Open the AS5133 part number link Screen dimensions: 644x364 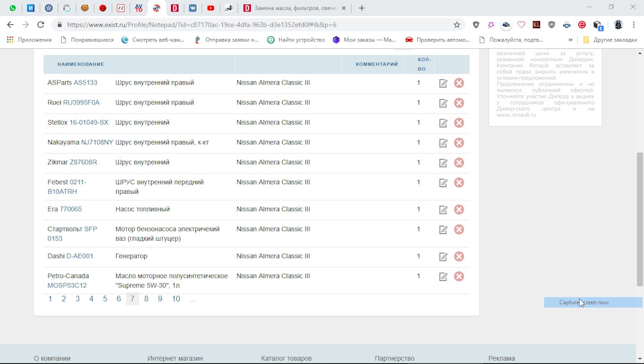(85, 82)
